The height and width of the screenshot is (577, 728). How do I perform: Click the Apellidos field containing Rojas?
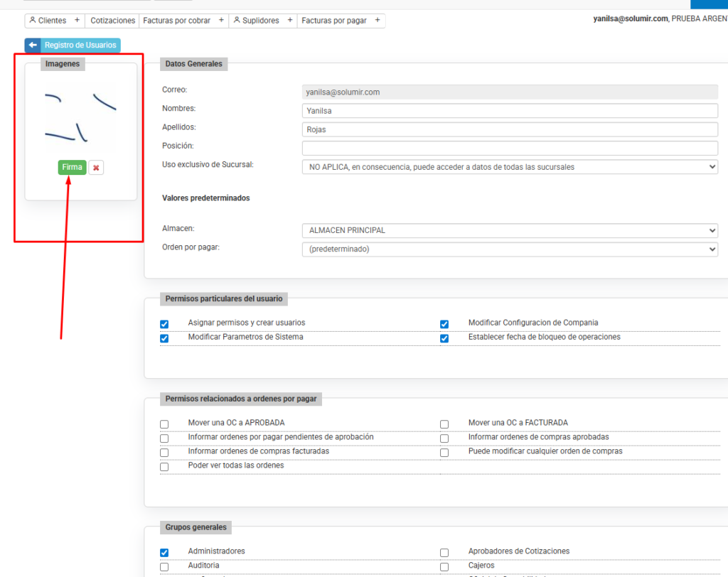point(509,129)
